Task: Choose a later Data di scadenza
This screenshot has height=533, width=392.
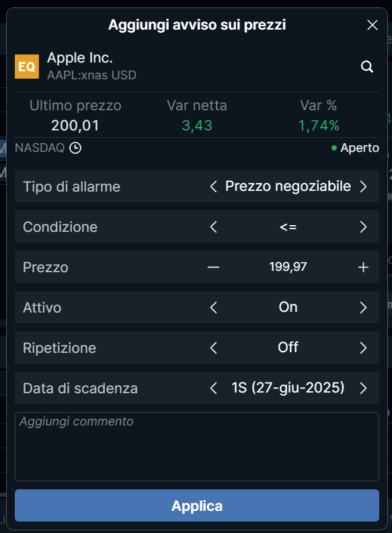Action: point(363,388)
